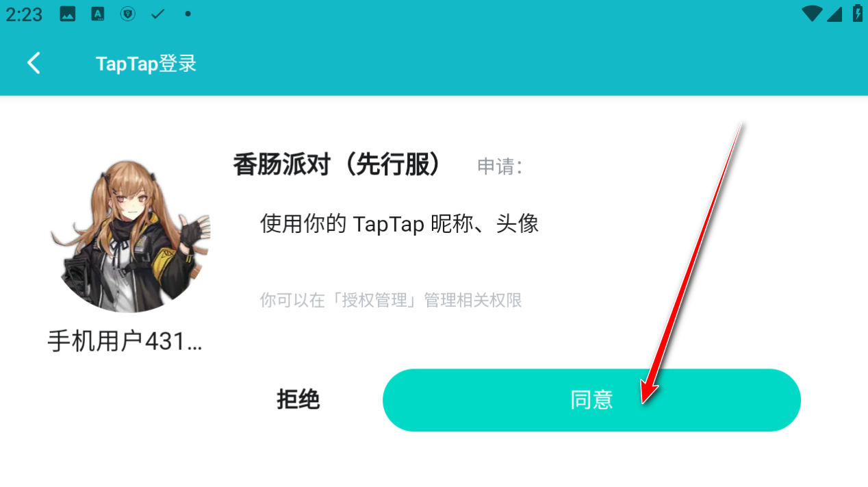Screen dimensions: 868x487
Task: Click the letter A keyboard status icon
Action: pos(98,14)
